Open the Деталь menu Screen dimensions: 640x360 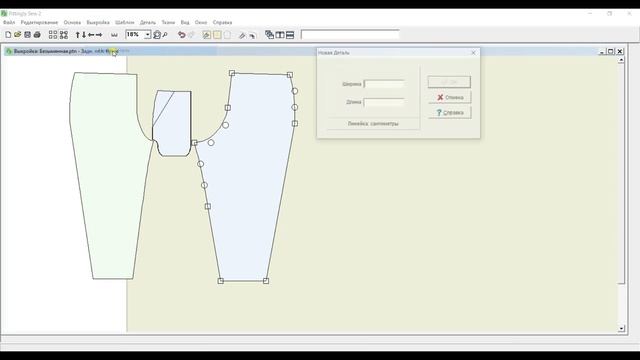point(148,22)
